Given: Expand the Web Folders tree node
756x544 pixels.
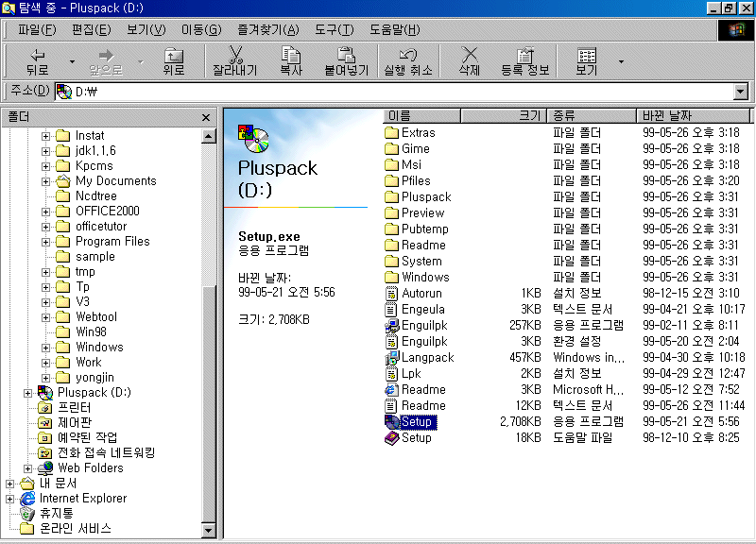Looking at the screenshot, I should coord(28,468).
